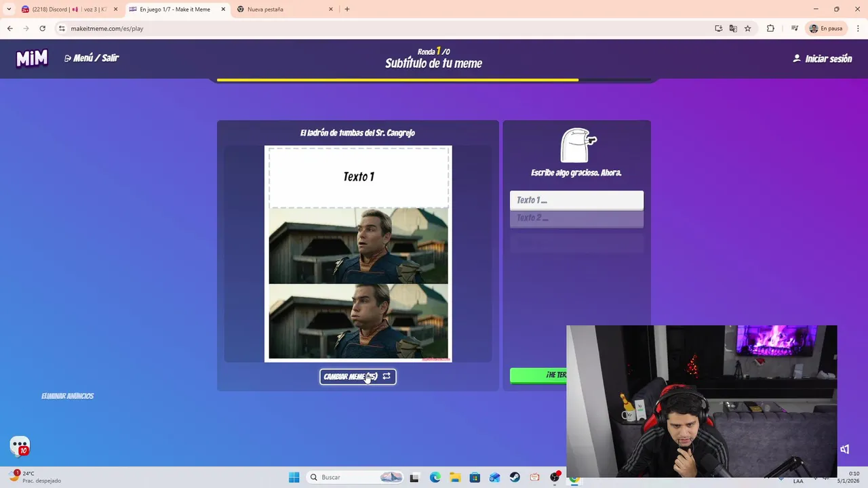Image resolution: width=868 pixels, height=488 pixels.
Task: Open Task View in taskbar
Action: click(414, 477)
